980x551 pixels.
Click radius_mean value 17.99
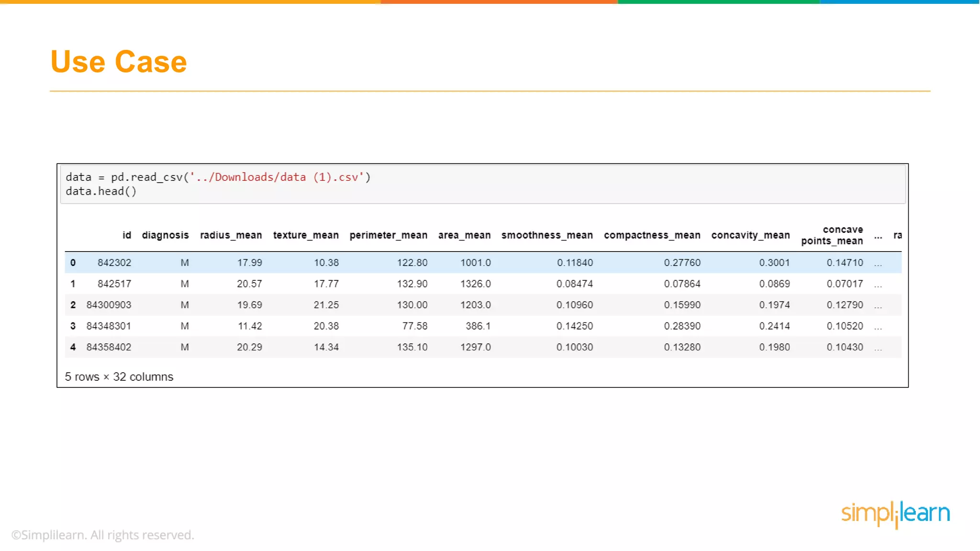(250, 263)
